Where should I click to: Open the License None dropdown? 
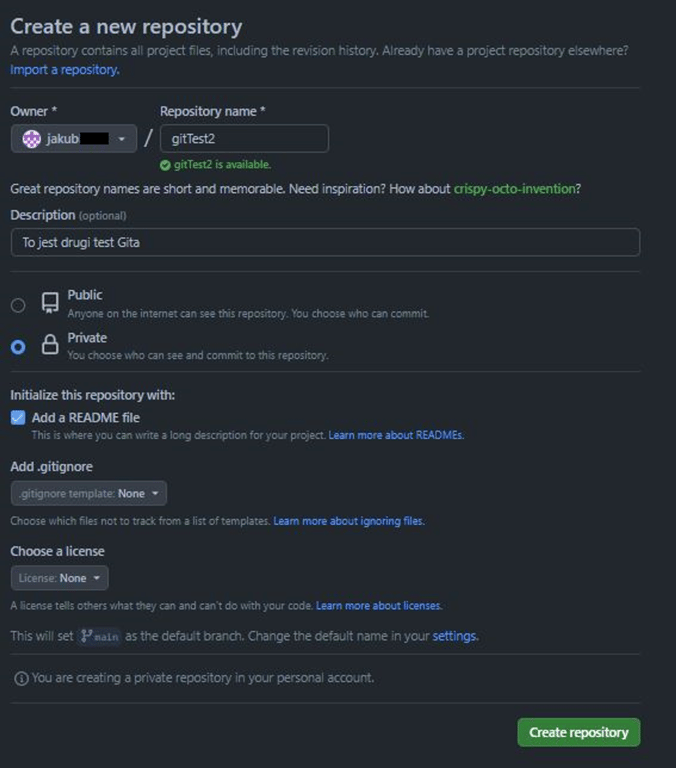point(60,578)
